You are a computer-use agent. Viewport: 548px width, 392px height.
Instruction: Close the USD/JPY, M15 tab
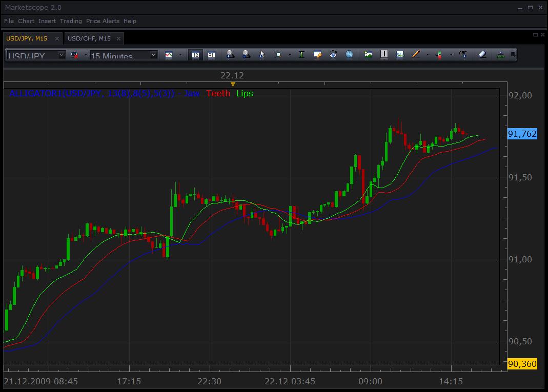click(57, 39)
